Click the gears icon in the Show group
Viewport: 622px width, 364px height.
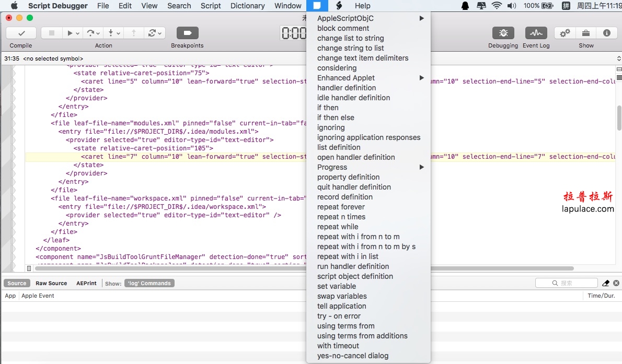(565, 33)
